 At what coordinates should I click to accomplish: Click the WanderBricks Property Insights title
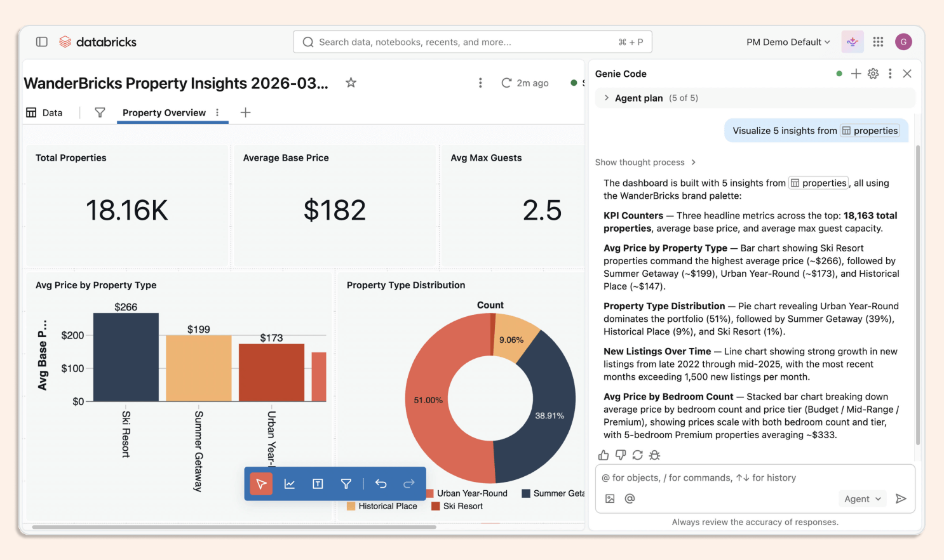point(176,83)
